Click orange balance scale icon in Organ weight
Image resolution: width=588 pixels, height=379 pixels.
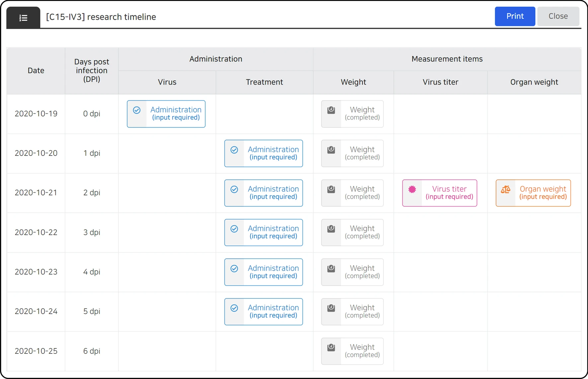tap(506, 189)
